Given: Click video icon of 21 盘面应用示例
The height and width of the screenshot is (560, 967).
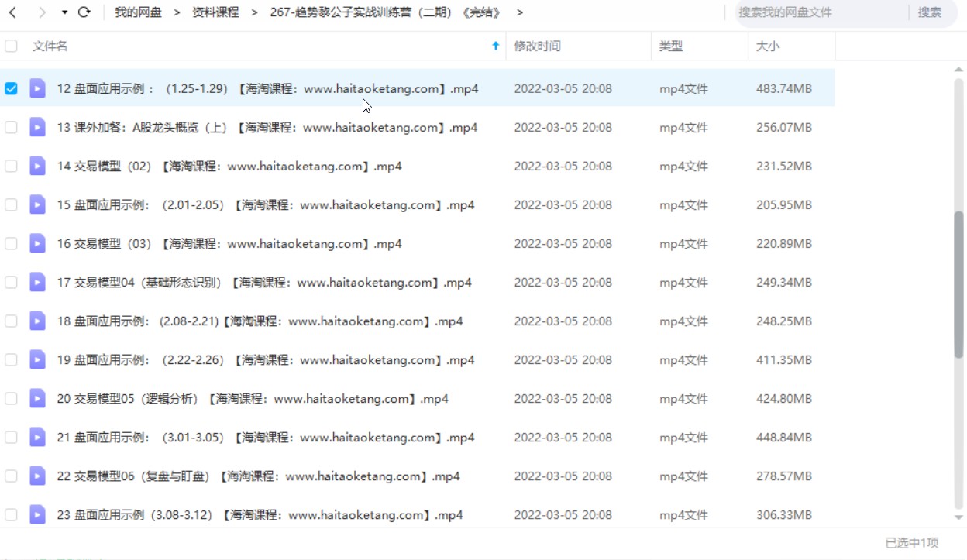Looking at the screenshot, I should 37,437.
